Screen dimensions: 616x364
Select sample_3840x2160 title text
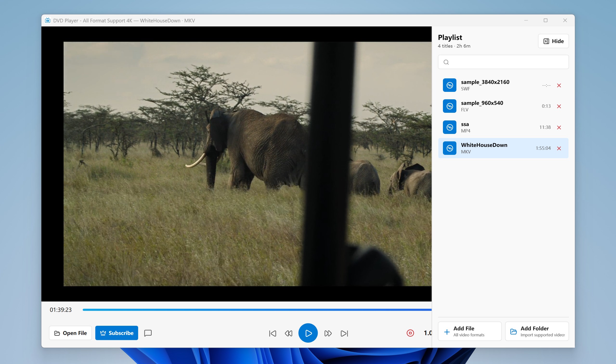click(485, 82)
